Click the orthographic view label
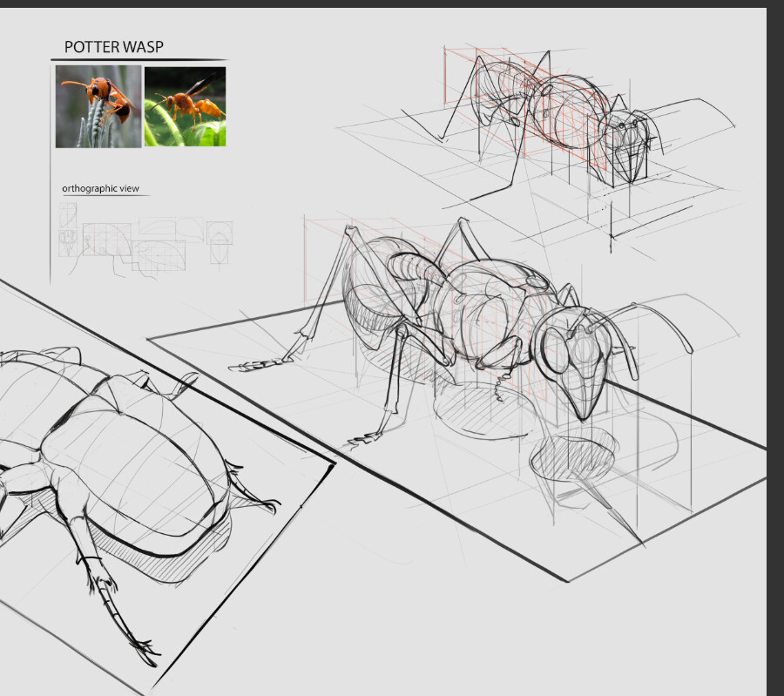 pos(101,186)
